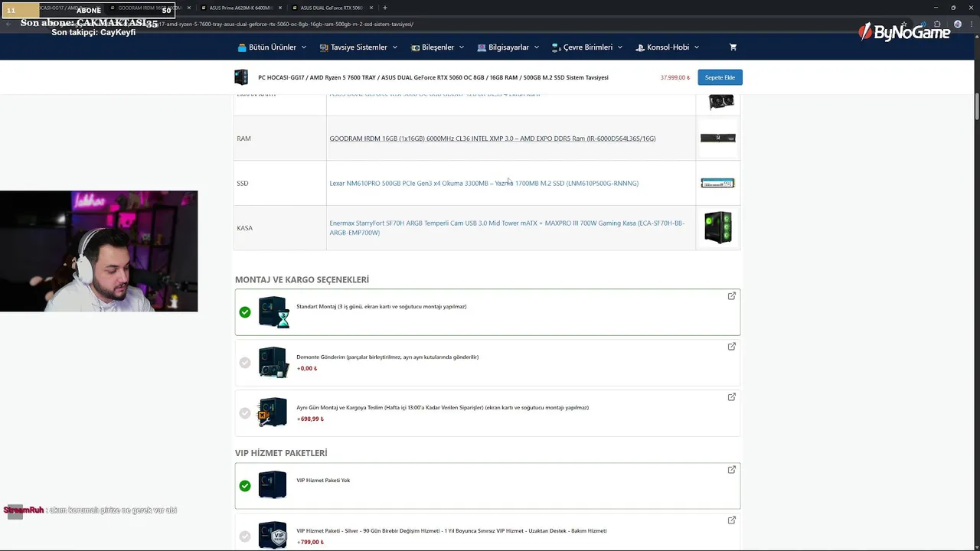980x551 pixels.
Task: Select Aynı Gün Montaj ve Kargoya Teslim
Action: coord(245,413)
